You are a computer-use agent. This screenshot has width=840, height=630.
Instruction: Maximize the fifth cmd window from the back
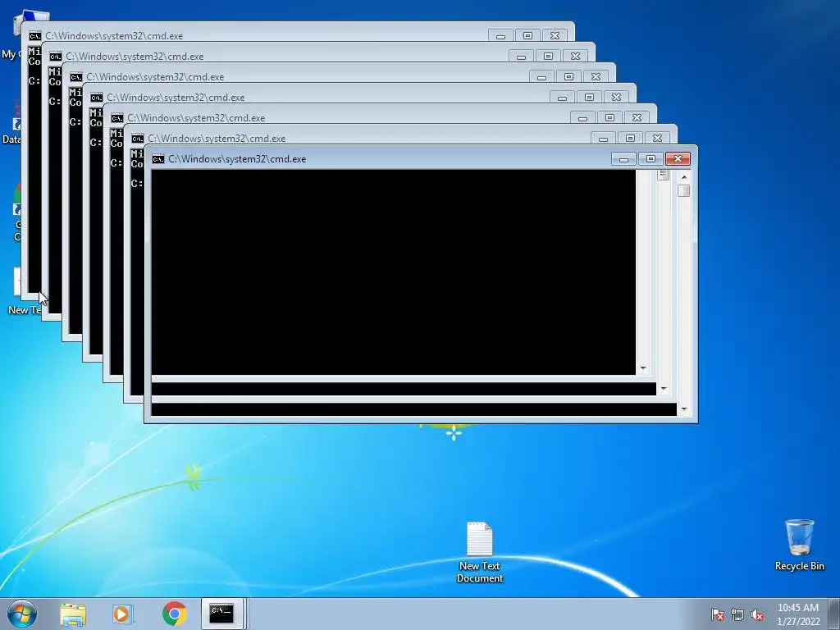click(x=609, y=118)
